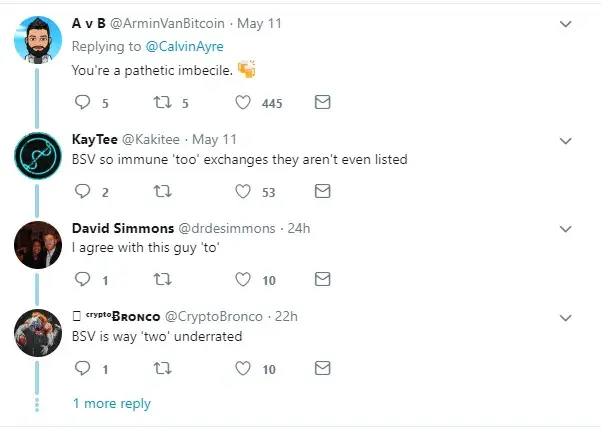Like CryptoBronco's underrated tweet

click(242, 369)
